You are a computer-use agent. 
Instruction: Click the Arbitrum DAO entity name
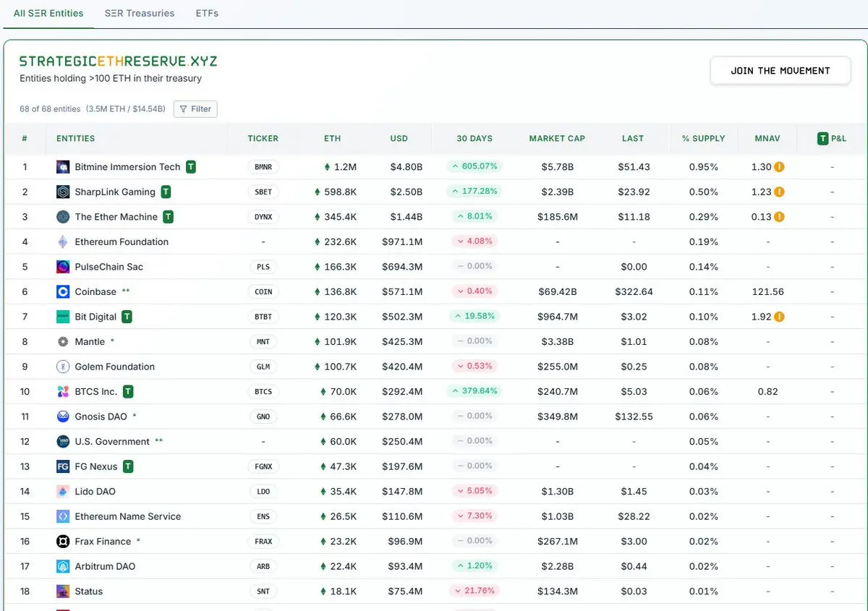click(x=105, y=566)
